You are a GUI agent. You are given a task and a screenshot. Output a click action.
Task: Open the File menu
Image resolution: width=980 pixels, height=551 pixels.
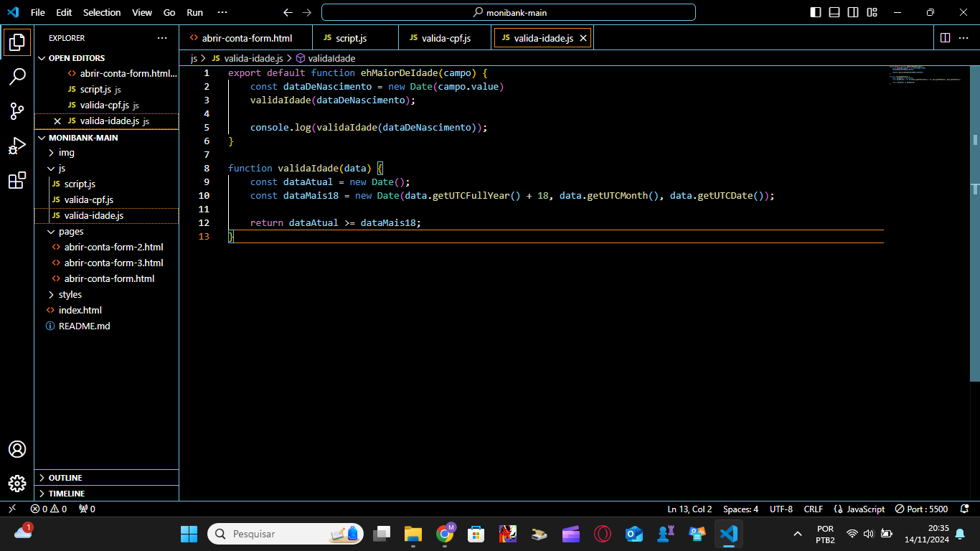coord(38,12)
